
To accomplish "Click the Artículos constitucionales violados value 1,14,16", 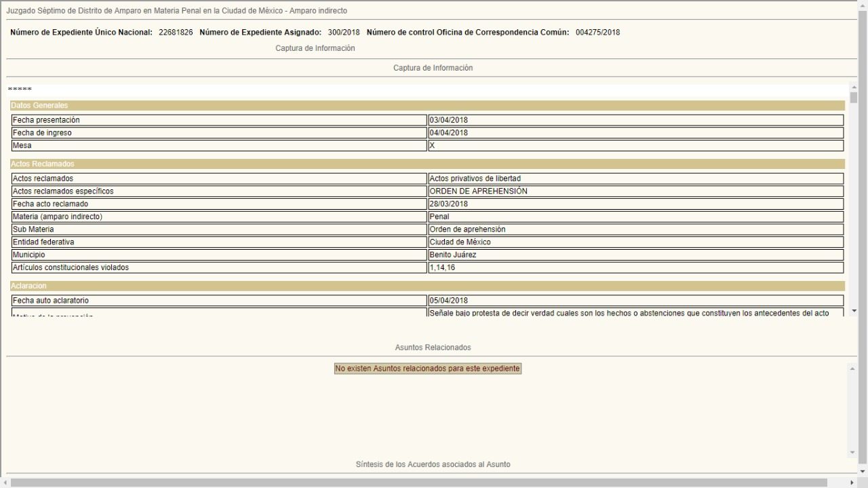I will click(635, 268).
